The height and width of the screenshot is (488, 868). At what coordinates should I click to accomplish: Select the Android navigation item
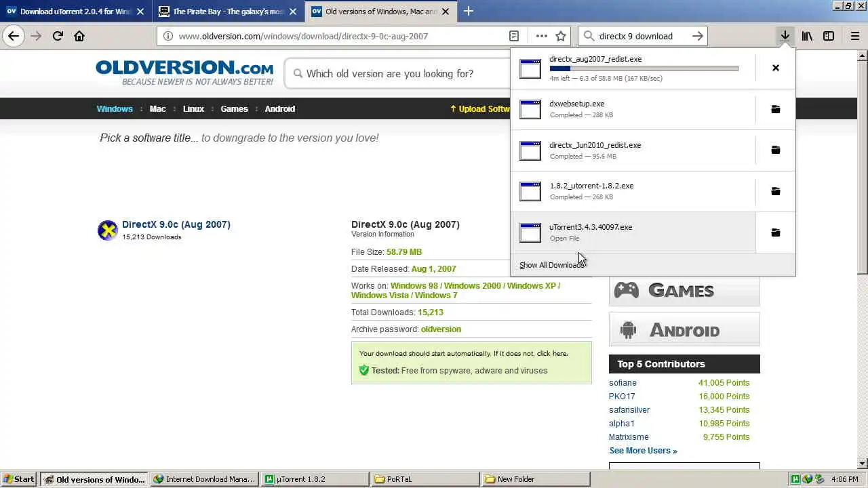(279, 108)
